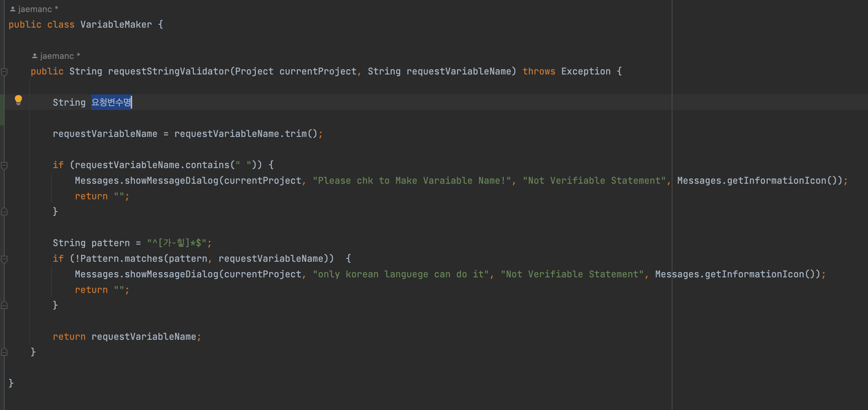Open the jaemanc code author popup for the method
868x410 pixels.
click(x=57, y=56)
